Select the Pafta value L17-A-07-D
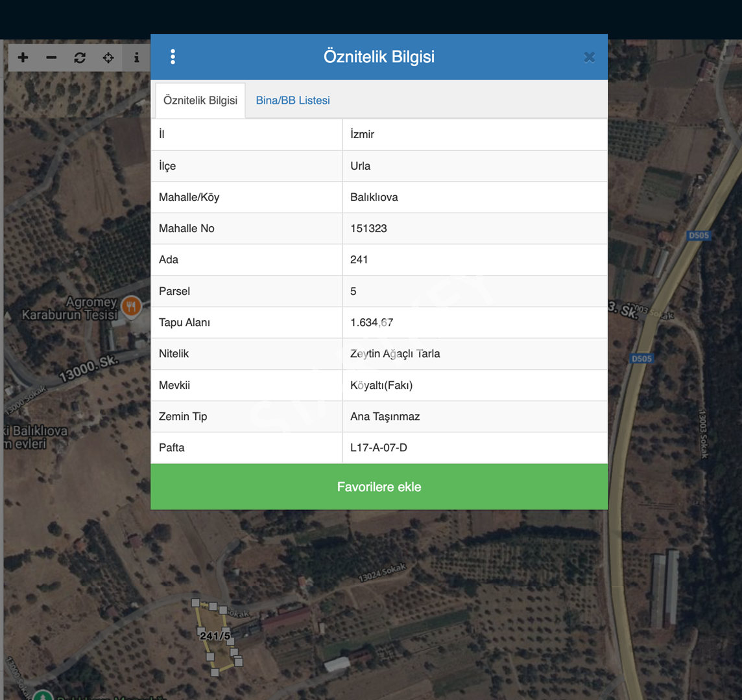The image size is (742, 700). pyautogui.click(x=379, y=448)
